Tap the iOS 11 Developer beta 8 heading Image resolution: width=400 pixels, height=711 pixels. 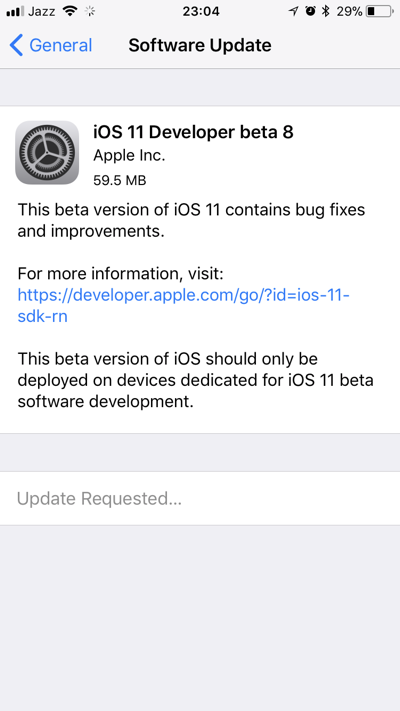tap(193, 132)
